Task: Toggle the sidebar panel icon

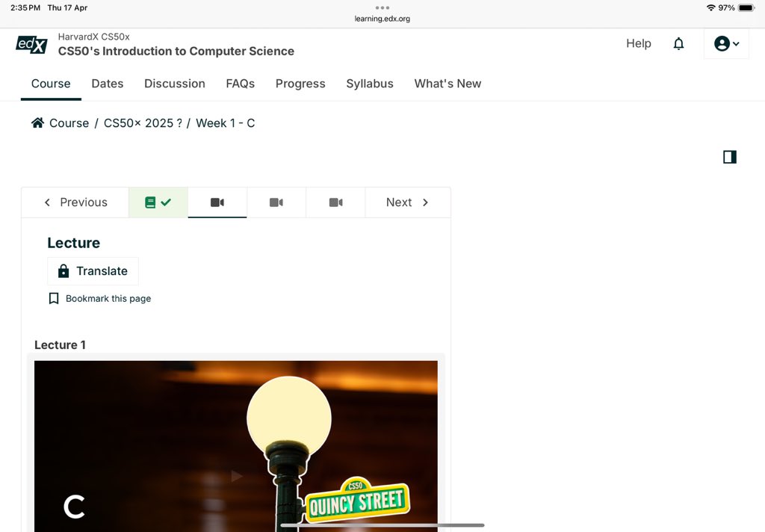Action: click(x=730, y=157)
